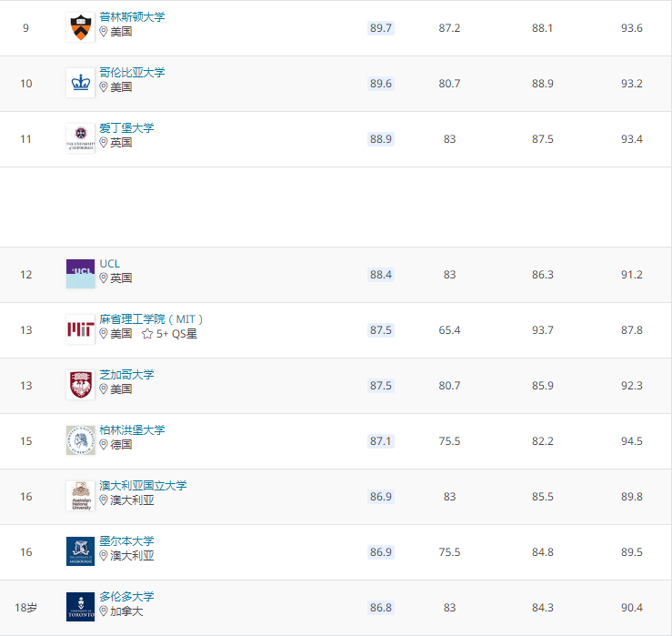672x636 pixels.
Task: Click the University of Melbourne logo
Action: 80,551
